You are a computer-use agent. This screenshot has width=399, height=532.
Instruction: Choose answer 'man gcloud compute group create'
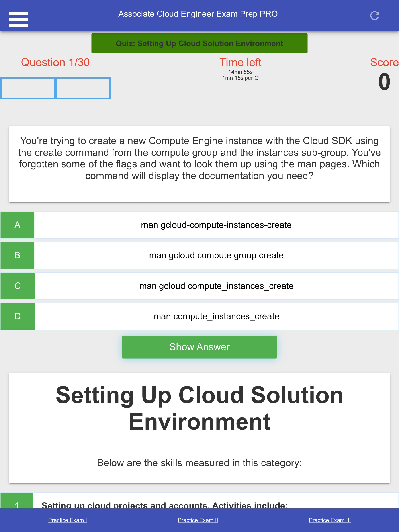216,255
